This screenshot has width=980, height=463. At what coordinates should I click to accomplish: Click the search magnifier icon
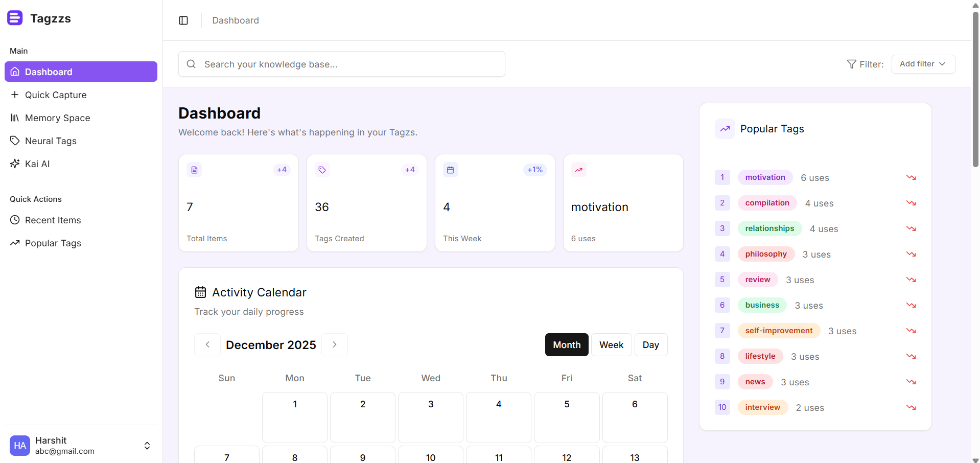coord(191,64)
